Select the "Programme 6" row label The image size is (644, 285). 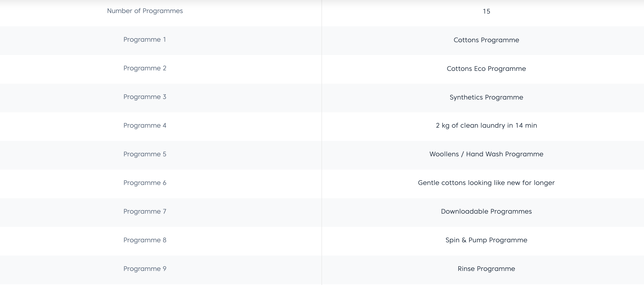145,183
